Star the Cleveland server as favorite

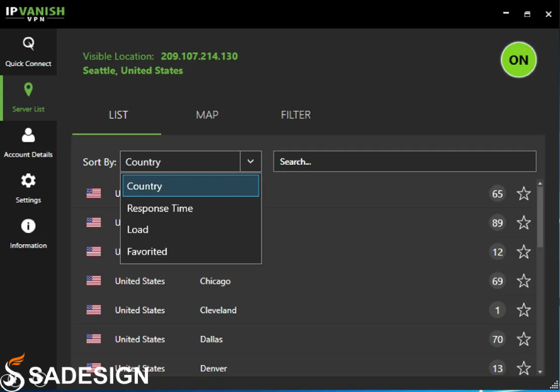click(x=524, y=310)
